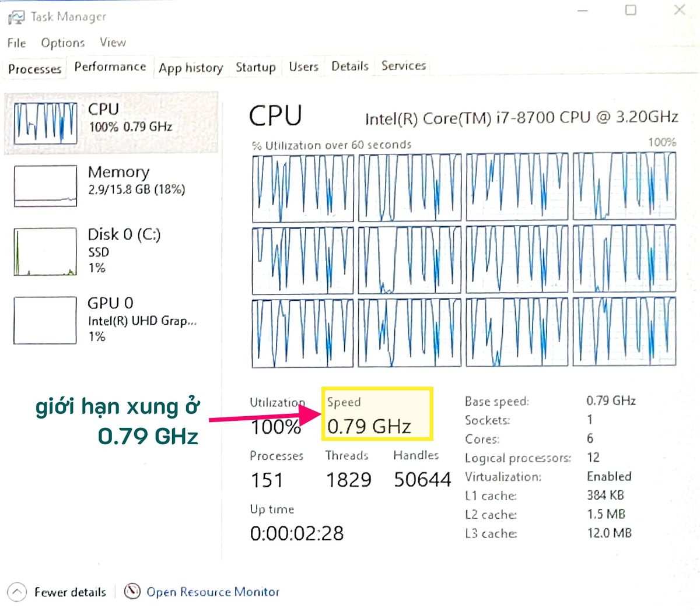Click the top-left logical processor graph

303,188
